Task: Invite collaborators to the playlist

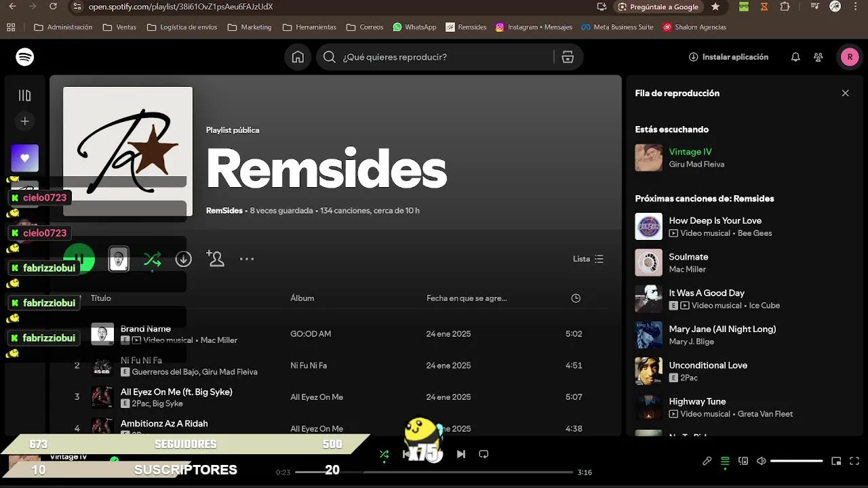Action: pyautogui.click(x=216, y=259)
